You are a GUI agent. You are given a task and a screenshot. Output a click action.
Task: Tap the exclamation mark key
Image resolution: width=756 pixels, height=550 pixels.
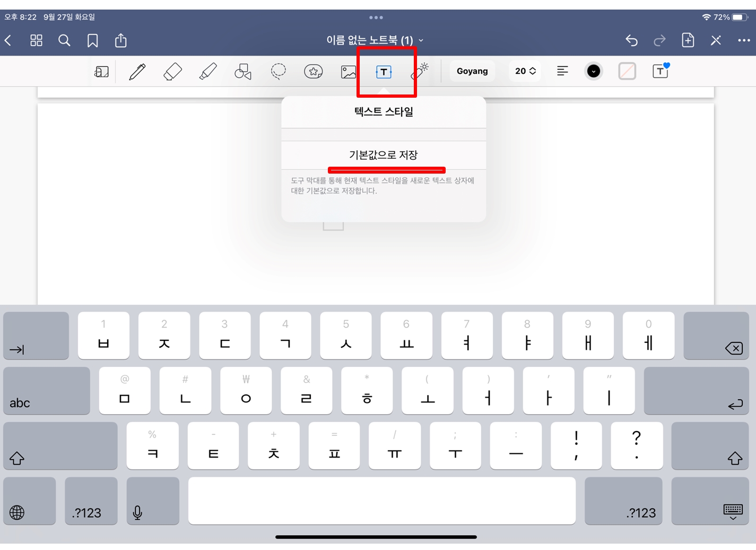click(576, 446)
